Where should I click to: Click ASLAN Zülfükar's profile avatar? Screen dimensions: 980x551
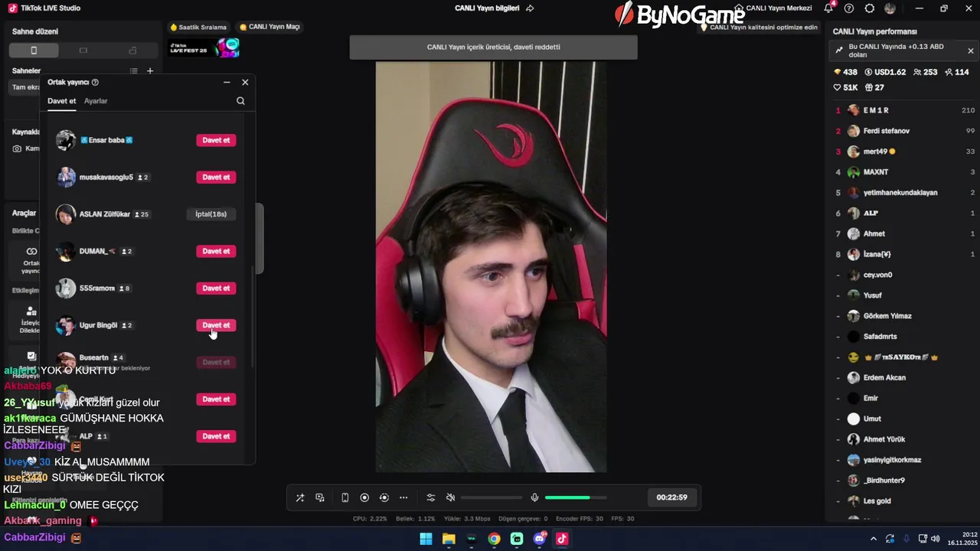pyautogui.click(x=66, y=214)
